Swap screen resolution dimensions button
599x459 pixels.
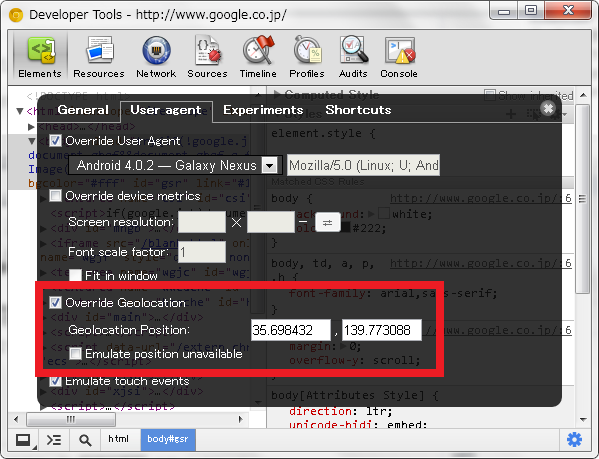click(327, 223)
